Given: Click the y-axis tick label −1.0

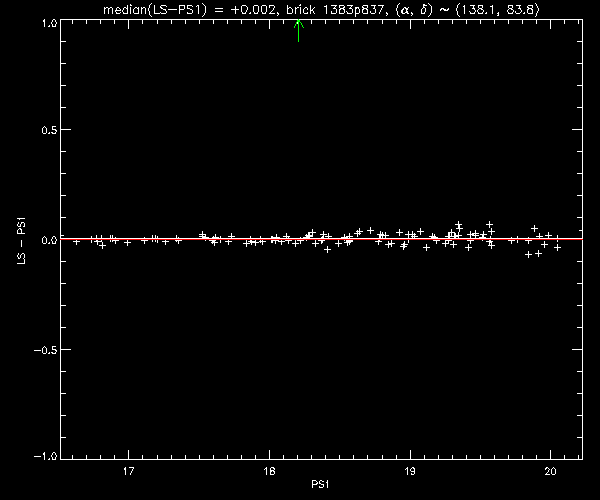Looking at the screenshot, I should click(46, 456).
